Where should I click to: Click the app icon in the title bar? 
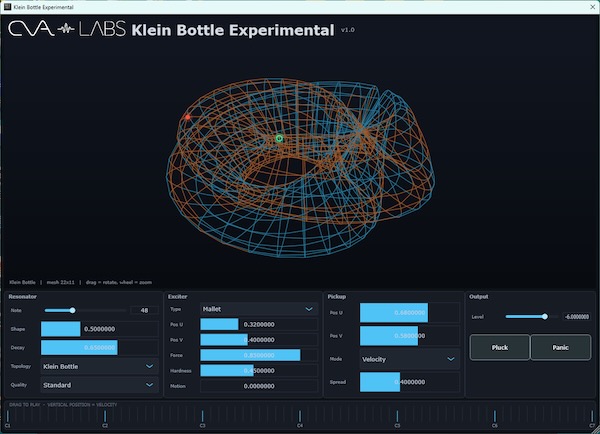(7, 7)
